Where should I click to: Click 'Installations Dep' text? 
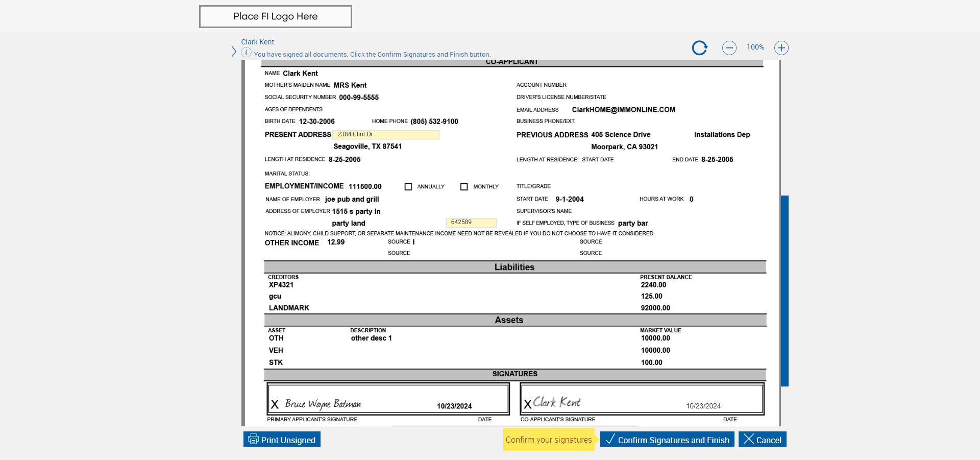[x=722, y=135]
